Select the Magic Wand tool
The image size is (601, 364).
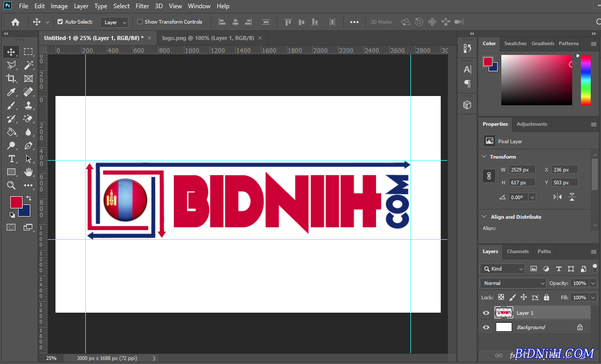(28, 65)
